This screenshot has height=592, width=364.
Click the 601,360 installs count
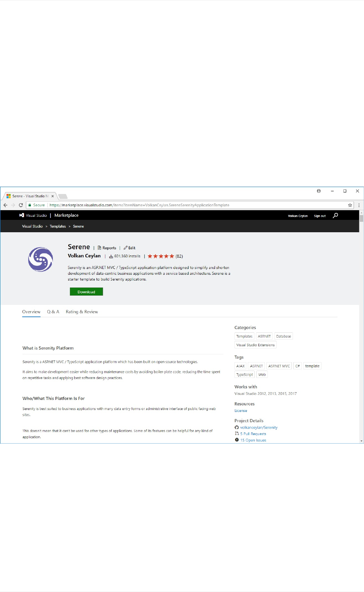pyautogui.click(x=125, y=256)
